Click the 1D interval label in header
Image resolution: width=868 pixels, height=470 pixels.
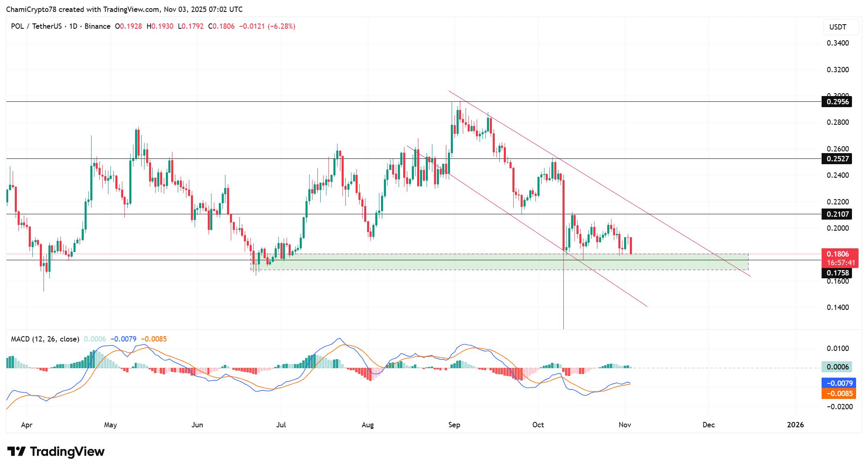click(x=73, y=26)
